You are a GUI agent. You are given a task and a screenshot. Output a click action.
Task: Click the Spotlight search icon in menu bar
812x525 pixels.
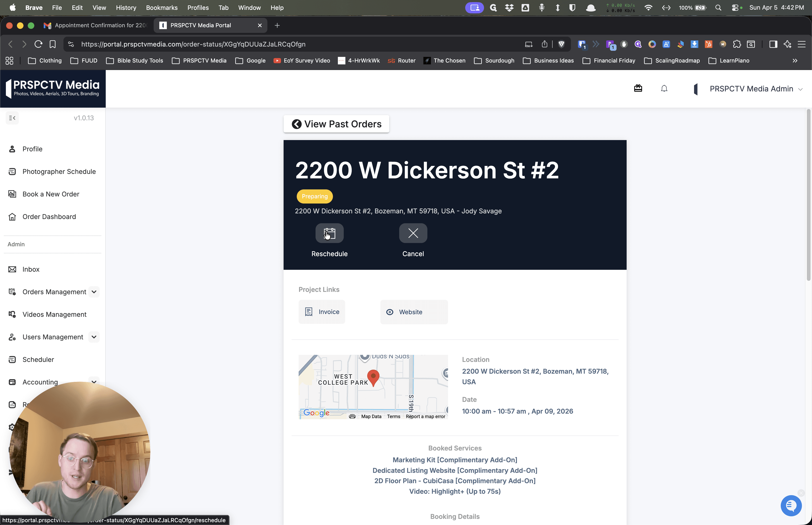tap(718, 8)
